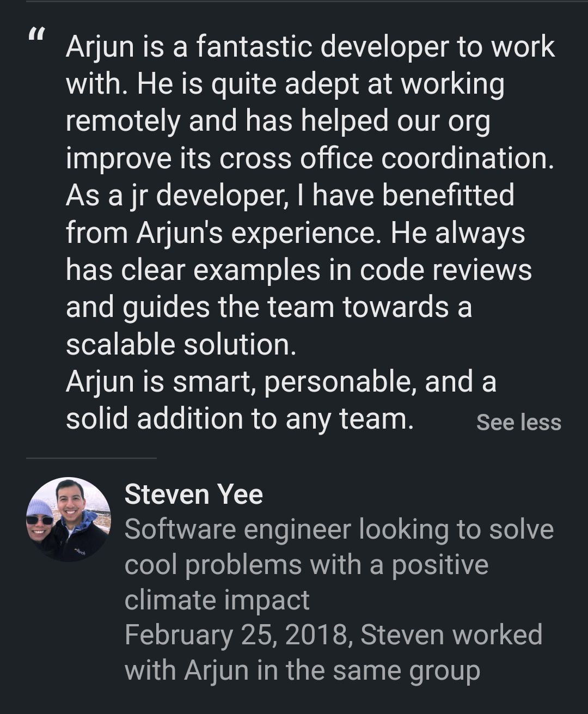Tap "improve its cross office coordination." line
Screen dimensions: 588x714
click(310, 158)
